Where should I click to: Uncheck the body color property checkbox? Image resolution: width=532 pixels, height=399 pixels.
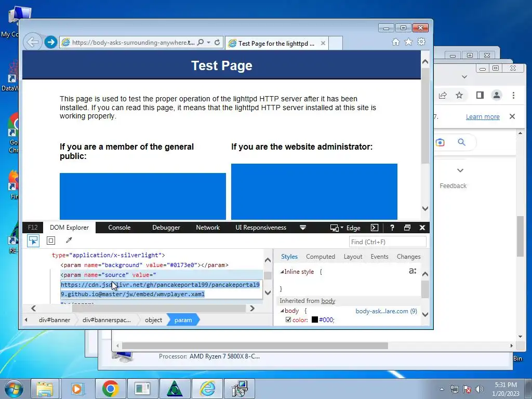288,320
